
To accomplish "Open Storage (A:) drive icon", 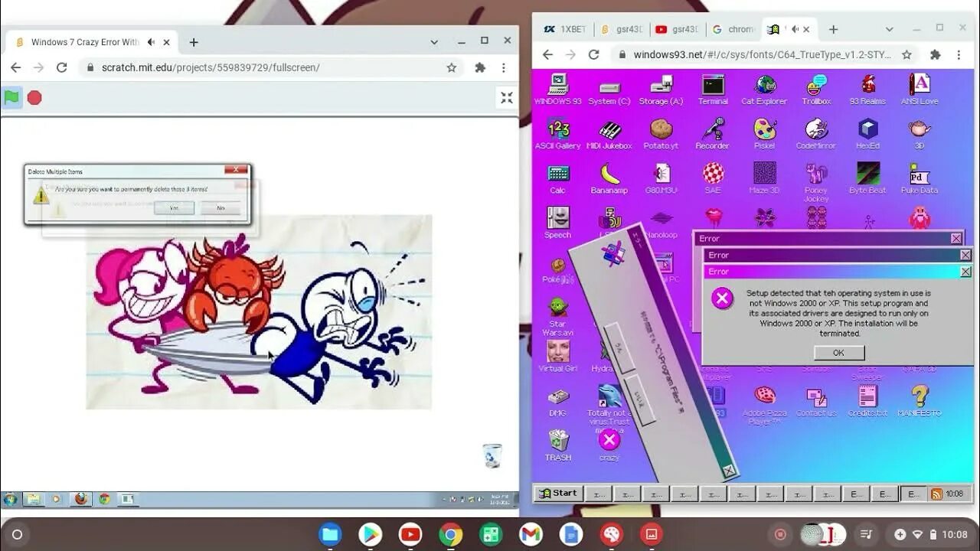I will (661, 90).
